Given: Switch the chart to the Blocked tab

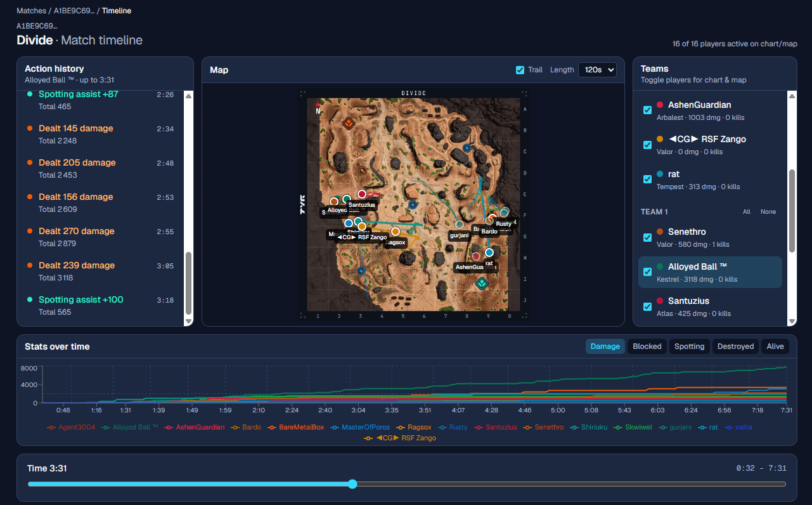Looking at the screenshot, I should point(647,346).
